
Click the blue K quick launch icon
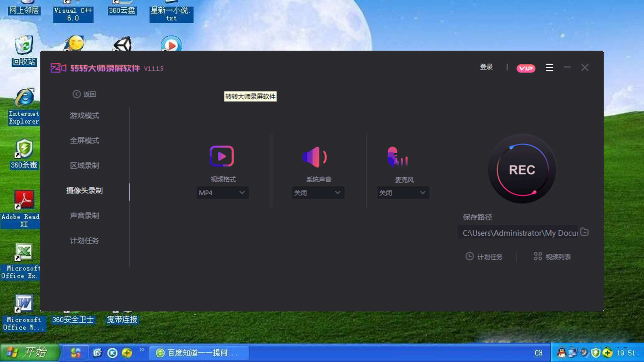(112, 353)
